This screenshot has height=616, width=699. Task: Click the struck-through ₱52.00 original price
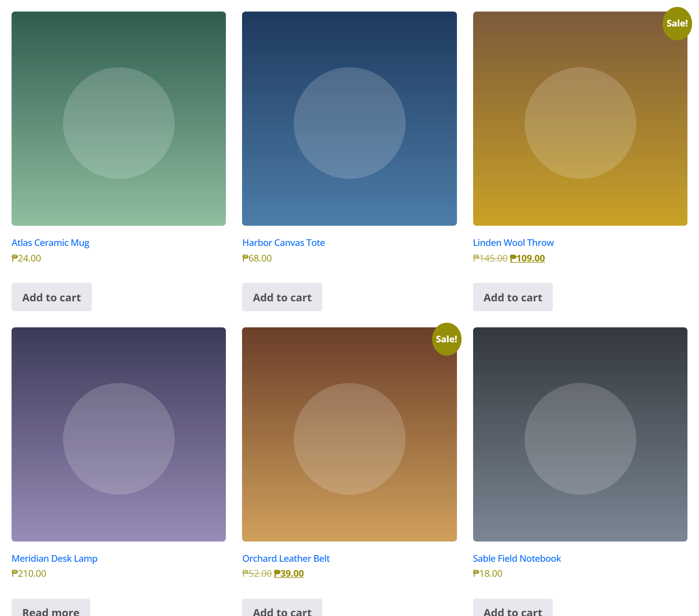[257, 573]
